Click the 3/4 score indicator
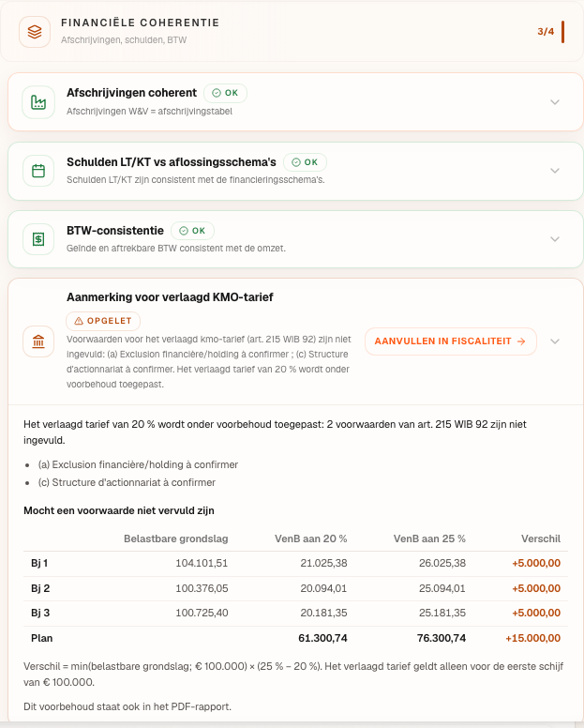584x728 pixels. [546, 32]
